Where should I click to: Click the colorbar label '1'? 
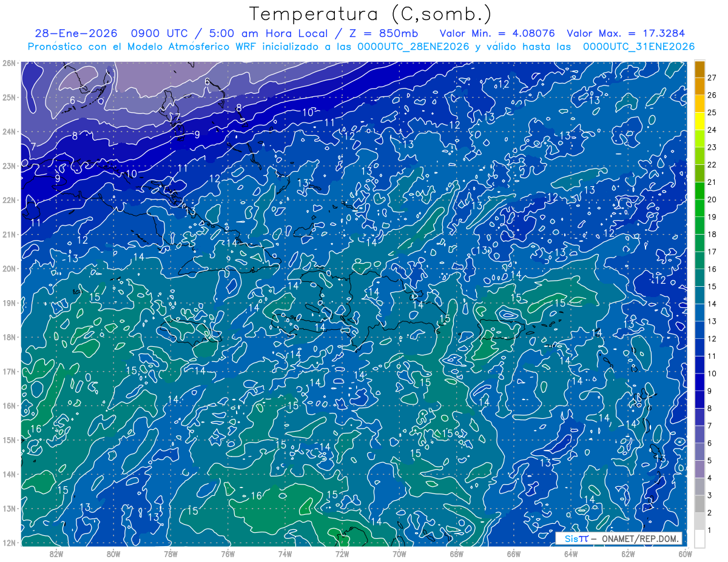pyautogui.click(x=709, y=530)
